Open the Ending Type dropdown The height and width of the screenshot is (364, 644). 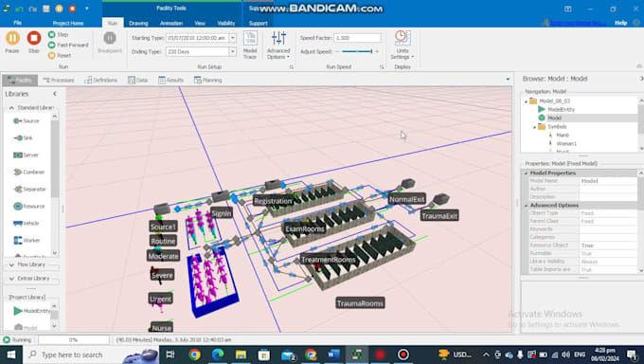point(232,52)
